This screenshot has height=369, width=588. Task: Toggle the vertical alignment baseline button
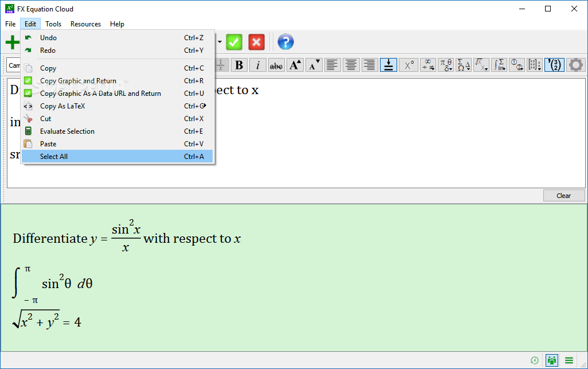(x=389, y=65)
